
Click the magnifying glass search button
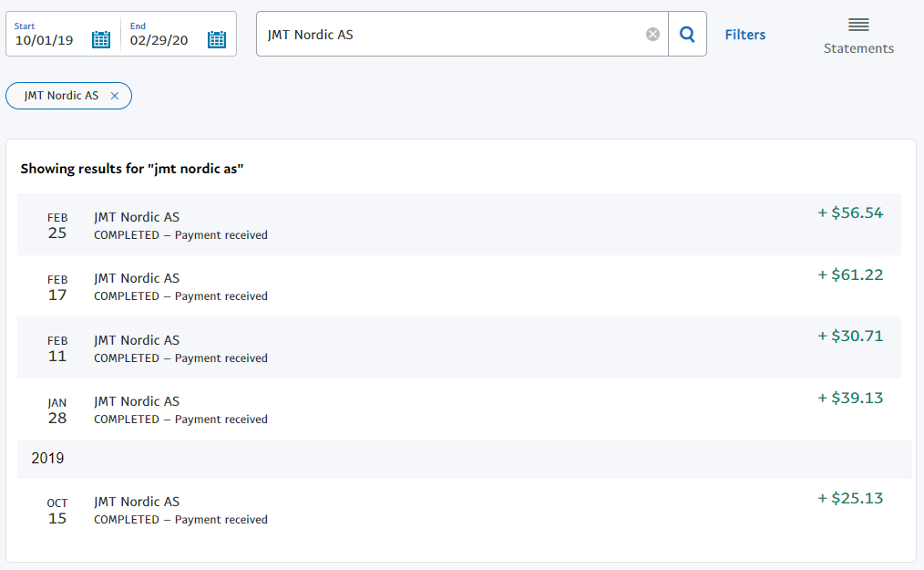[x=688, y=35]
